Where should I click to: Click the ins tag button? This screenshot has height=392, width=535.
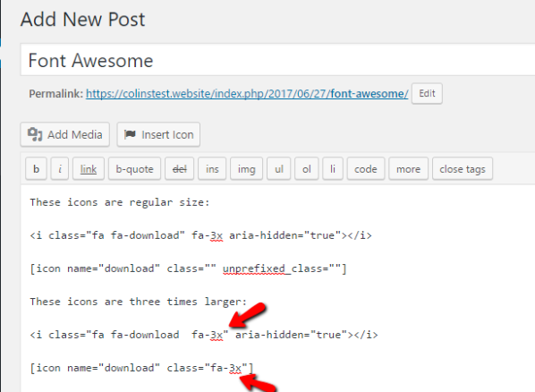pyautogui.click(x=212, y=168)
